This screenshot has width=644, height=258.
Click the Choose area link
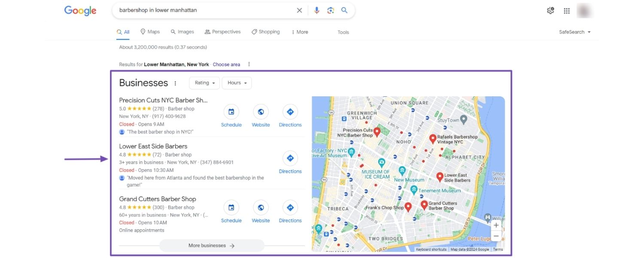click(226, 64)
